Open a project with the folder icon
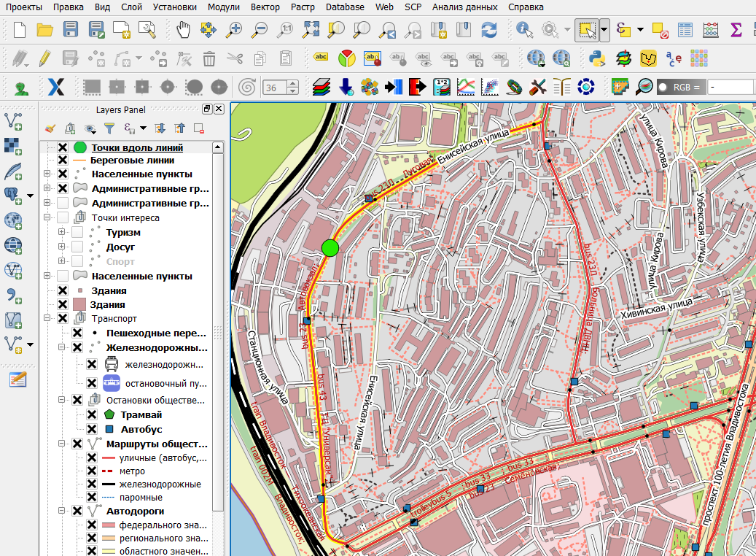This screenshot has width=756, height=556. point(45,30)
